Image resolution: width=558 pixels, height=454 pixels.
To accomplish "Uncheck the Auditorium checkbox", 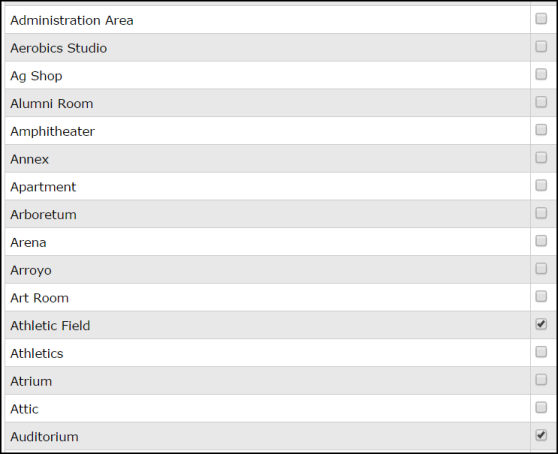I will [x=541, y=435].
